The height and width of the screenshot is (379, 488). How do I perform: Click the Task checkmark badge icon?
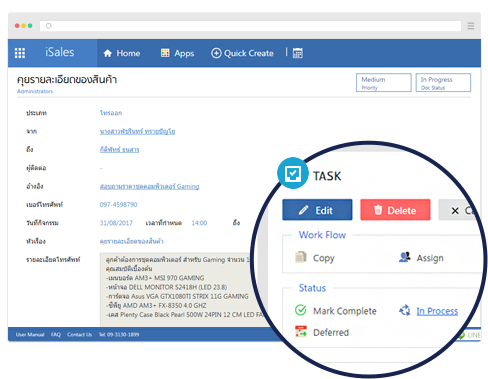click(293, 173)
